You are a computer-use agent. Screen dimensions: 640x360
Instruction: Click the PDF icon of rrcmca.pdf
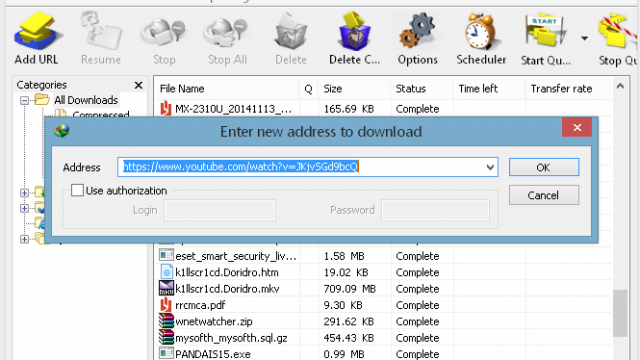(x=166, y=305)
